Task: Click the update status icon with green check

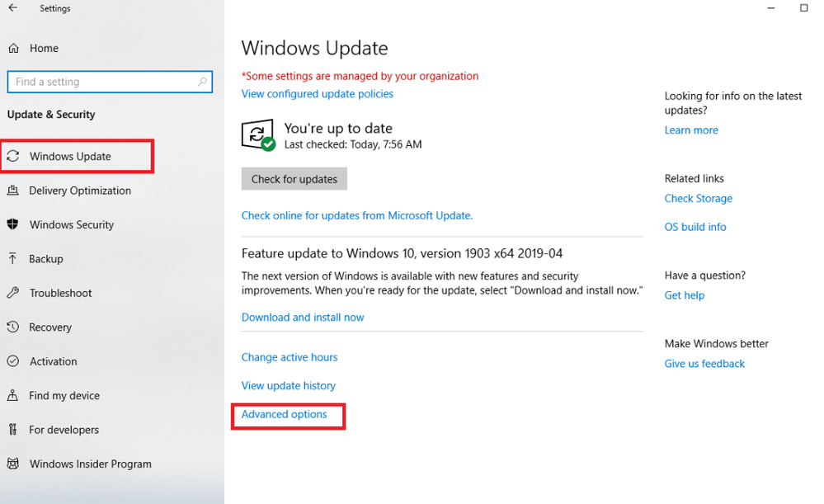Action: [x=258, y=135]
